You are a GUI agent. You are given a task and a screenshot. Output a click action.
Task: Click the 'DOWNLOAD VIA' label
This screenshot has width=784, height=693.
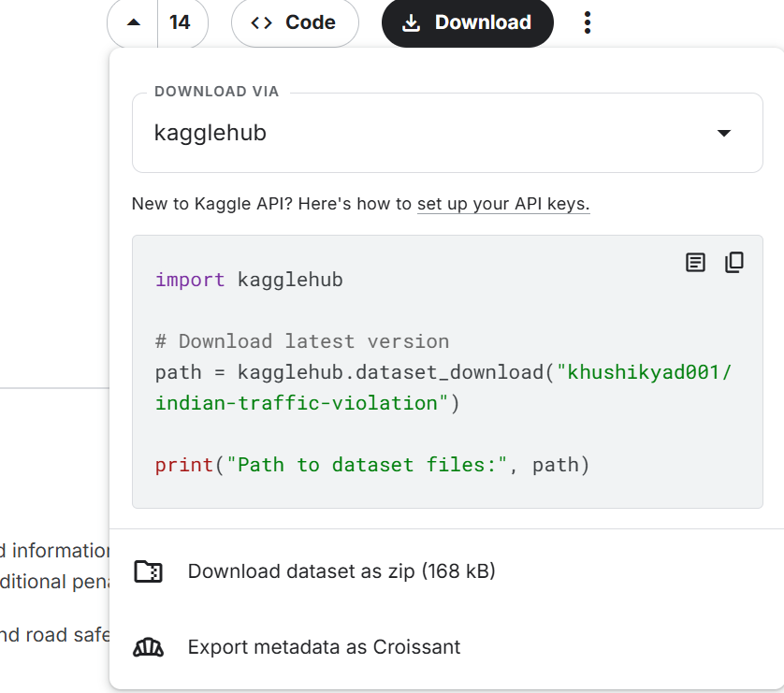216,92
